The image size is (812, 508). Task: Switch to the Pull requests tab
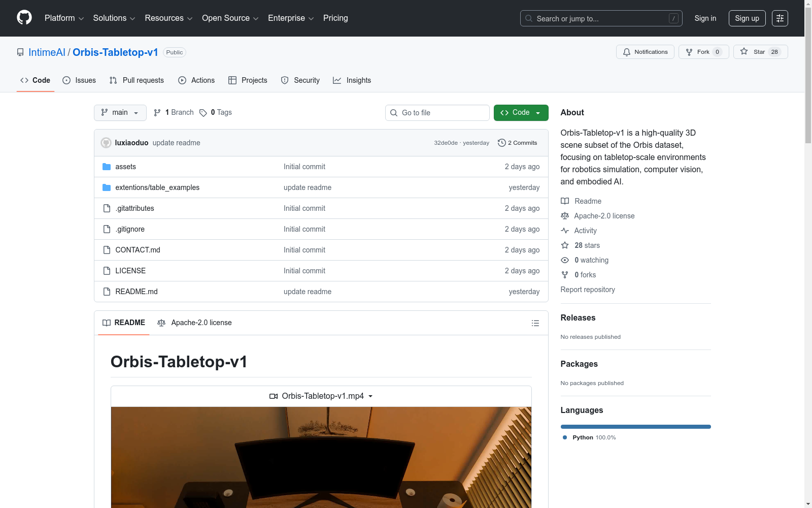click(137, 80)
